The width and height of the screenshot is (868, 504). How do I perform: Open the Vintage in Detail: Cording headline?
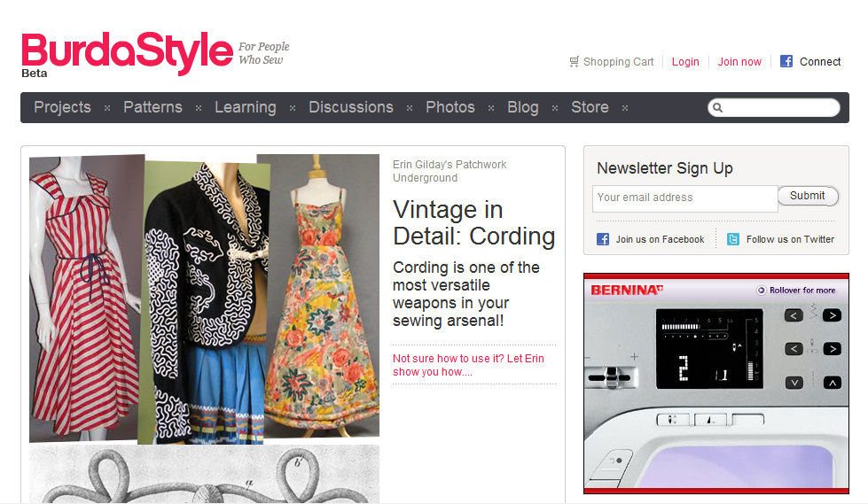[473, 223]
